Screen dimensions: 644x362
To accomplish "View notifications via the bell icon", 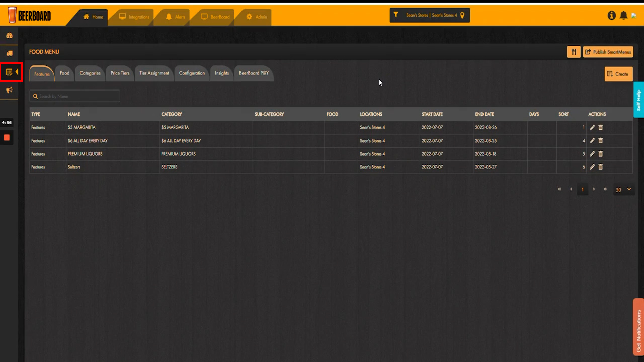I will [x=624, y=16].
